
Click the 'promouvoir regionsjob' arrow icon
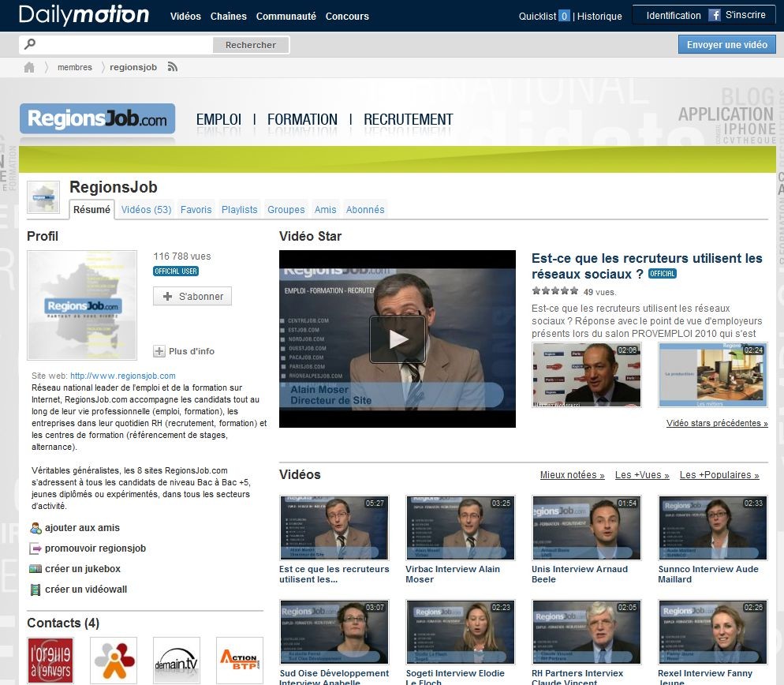coord(35,548)
